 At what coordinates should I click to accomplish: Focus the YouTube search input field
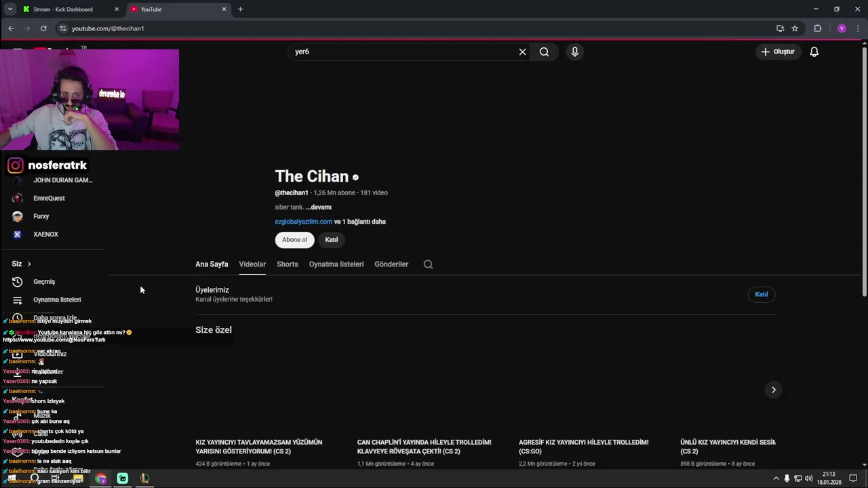click(x=403, y=52)
